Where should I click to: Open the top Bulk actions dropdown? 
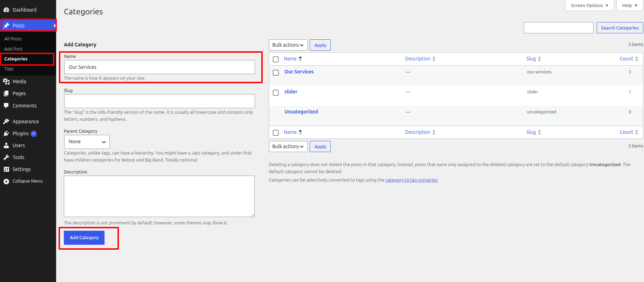[x=288, y=45]
